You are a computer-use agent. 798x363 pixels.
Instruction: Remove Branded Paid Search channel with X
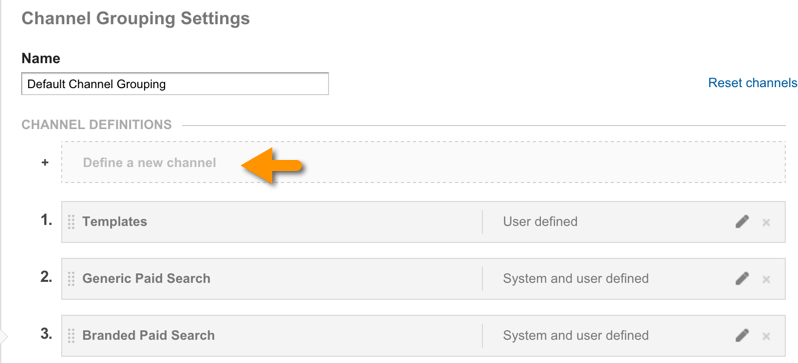tap(766, 336)
